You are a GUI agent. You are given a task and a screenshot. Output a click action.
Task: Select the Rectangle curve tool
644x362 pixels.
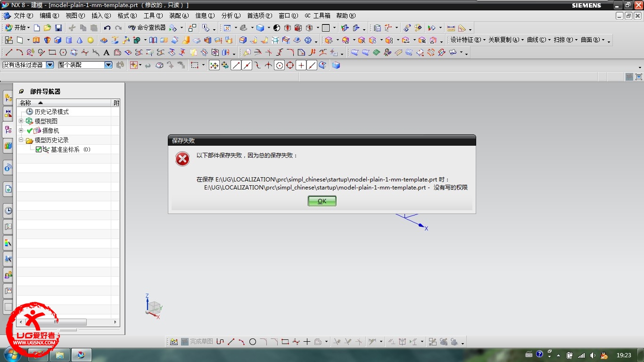tap(52, 52)
